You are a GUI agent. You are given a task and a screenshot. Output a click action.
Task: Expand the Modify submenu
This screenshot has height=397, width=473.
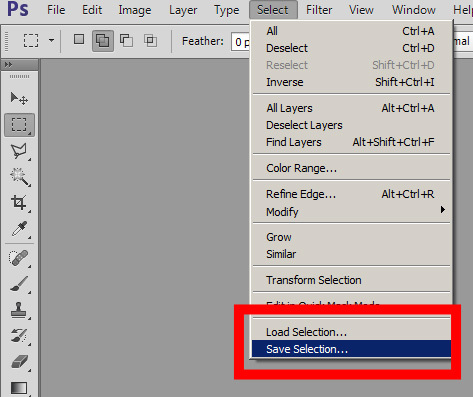tap(351, 212)
